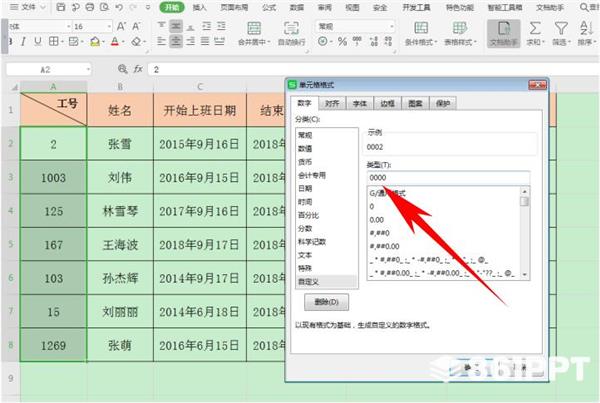Switch to Protection tab in Format Cells dialog
This screenshot has width=600, height=403.
[443, 103]
